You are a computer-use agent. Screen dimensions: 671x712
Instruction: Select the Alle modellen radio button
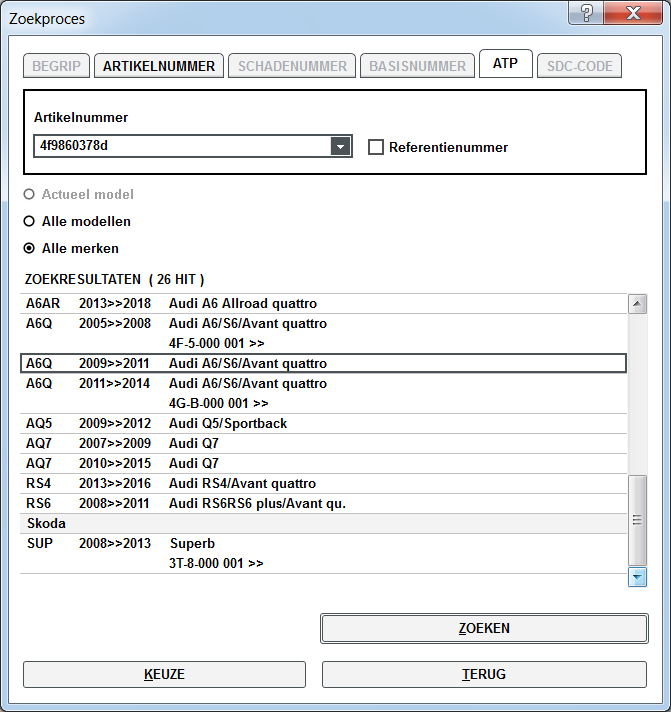click(x=29, y=221)
